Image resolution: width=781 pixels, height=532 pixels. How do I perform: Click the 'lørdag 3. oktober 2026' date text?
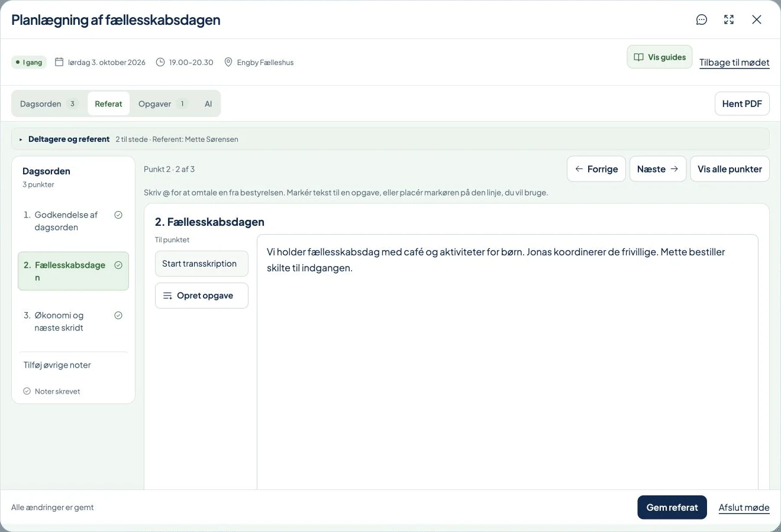tap(106, 63)
